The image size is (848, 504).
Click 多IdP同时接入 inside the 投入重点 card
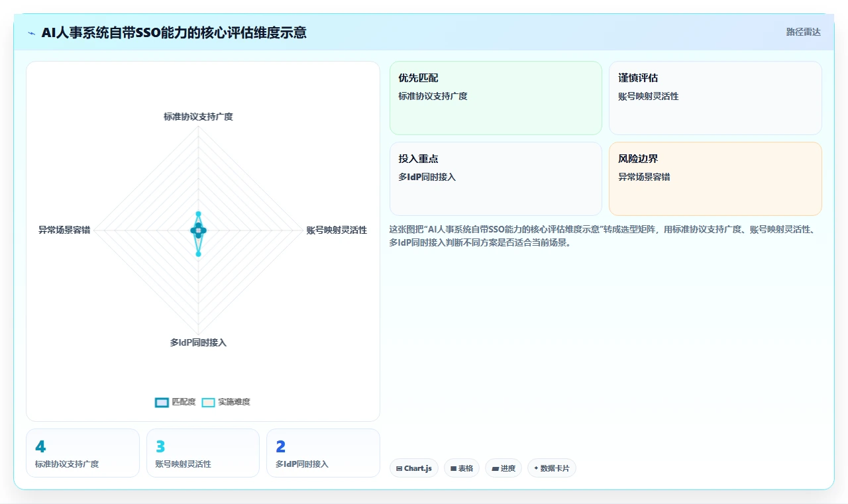pos(427,177)
